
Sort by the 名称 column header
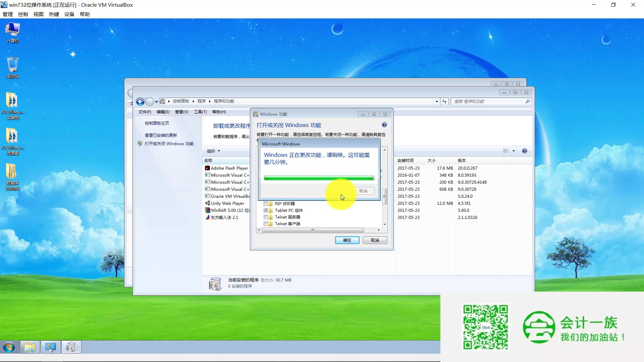pos(226,161)
